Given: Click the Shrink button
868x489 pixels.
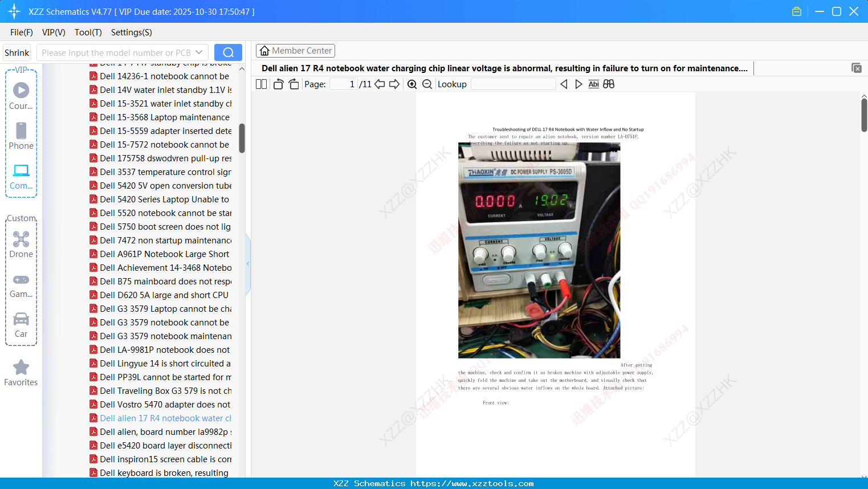Looking at the screenshot, I should click(x=17, y=52).
